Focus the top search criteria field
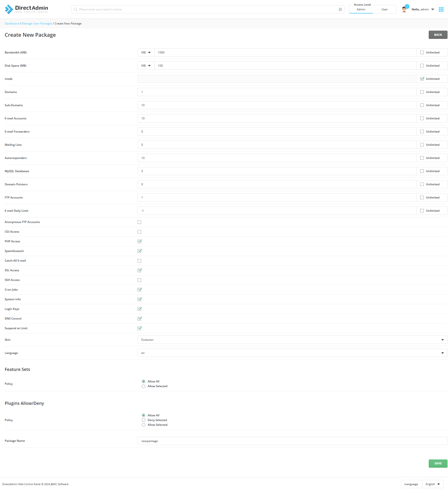Viewport: 448px width, 491px height. click(208, 9)
